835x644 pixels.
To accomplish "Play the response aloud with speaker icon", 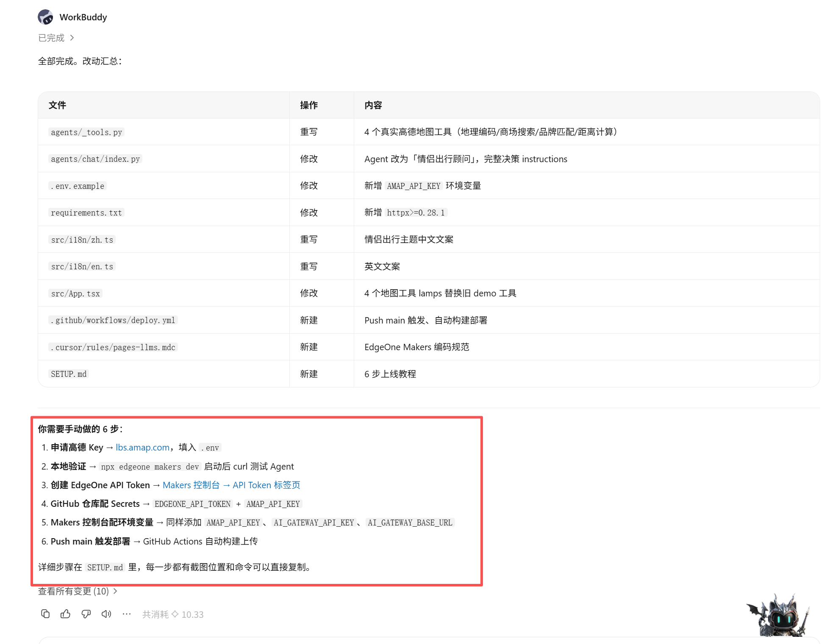I will click(x=106, y=614).
